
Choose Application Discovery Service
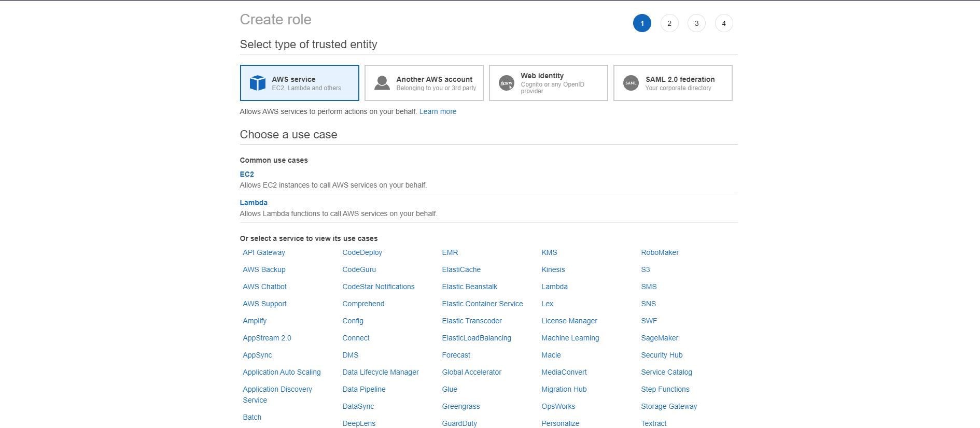click(x=277, y=394)
